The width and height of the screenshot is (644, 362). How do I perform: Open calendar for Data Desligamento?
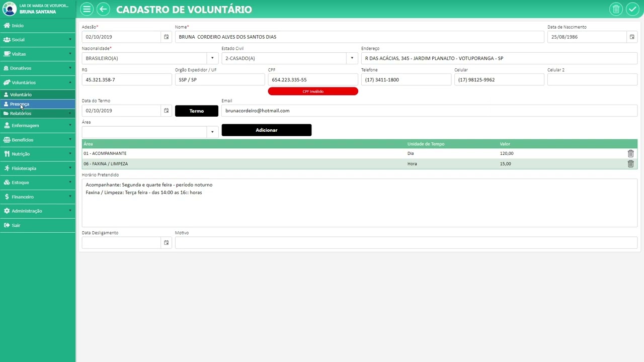[x=166, y=243]
